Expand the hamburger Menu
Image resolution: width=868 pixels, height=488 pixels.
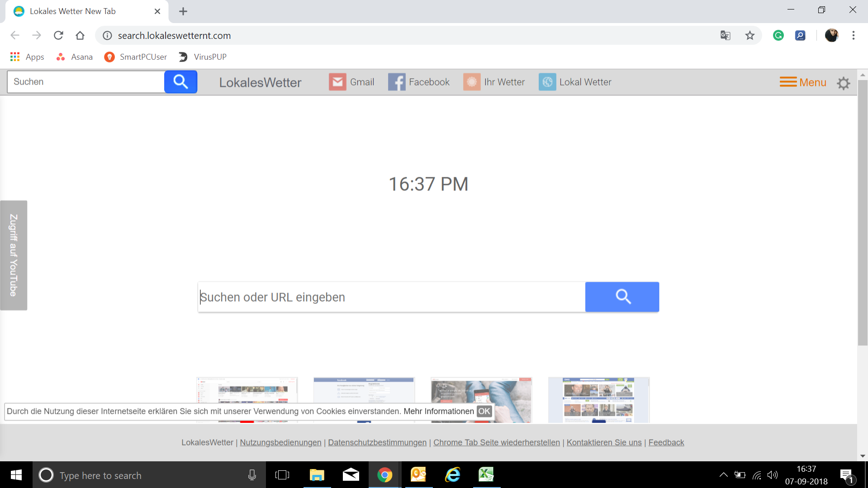tap(802, 82)
